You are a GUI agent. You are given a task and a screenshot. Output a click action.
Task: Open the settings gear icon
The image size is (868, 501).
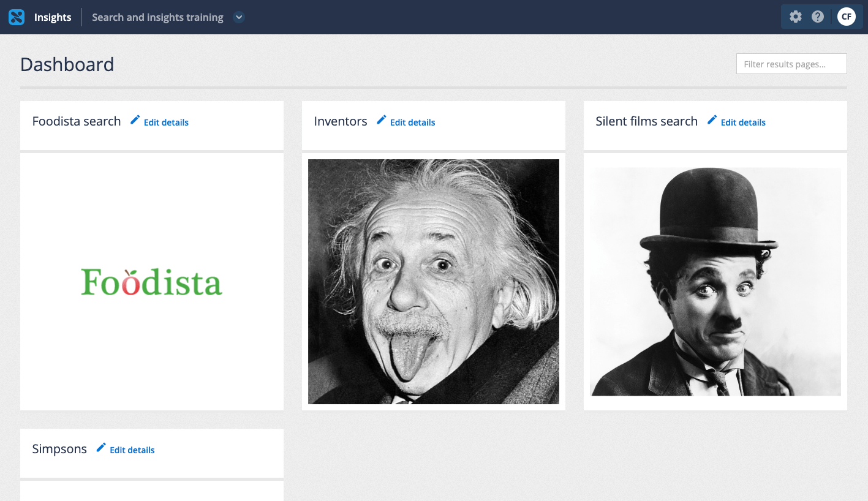tap(795, 17)
